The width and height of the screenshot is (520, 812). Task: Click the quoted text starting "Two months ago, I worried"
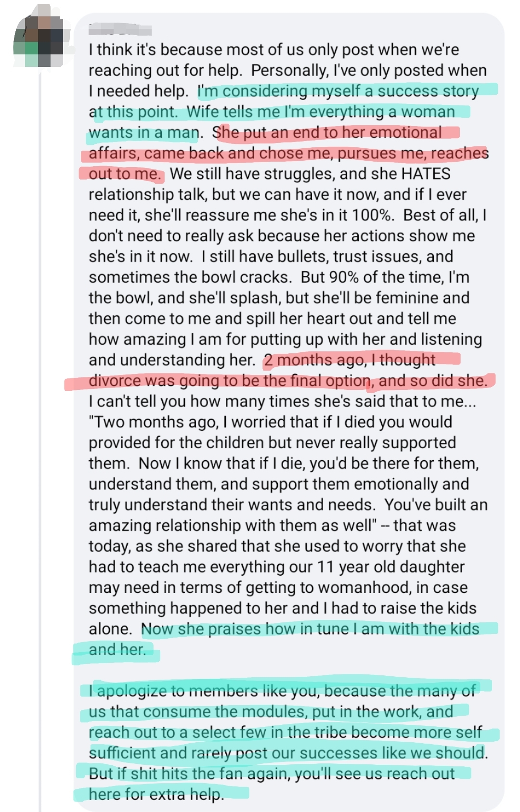270,422
